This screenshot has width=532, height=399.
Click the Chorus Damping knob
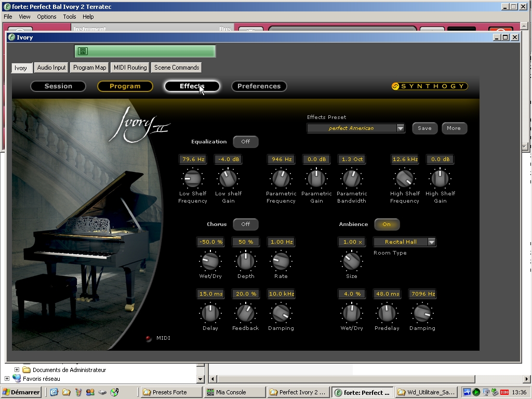[x=281, y=313]
